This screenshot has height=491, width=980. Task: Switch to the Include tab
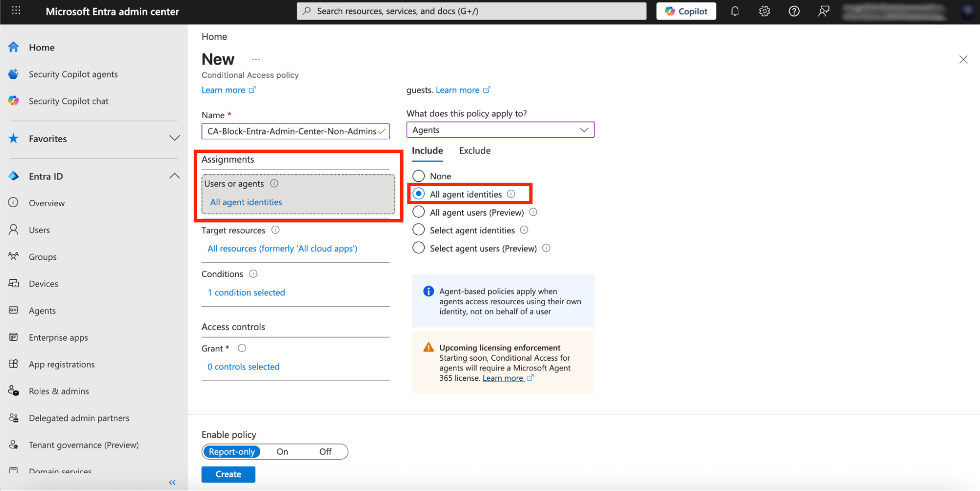click(427, 151)
